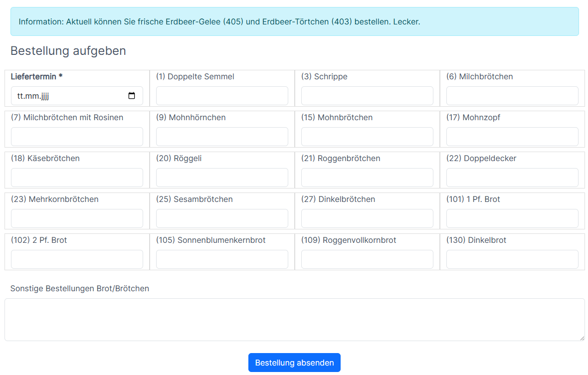The height and width of the screenshot is (375, 588).
Task: Click the Mohnhörnchen quantity field
Action: (x=222, y=137)
